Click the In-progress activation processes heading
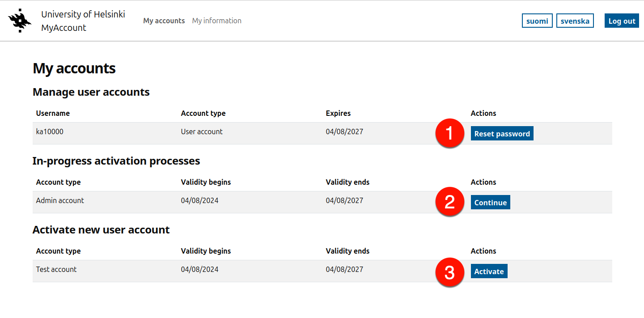Screen dimensions: 644x318 (x=116, y=161)
